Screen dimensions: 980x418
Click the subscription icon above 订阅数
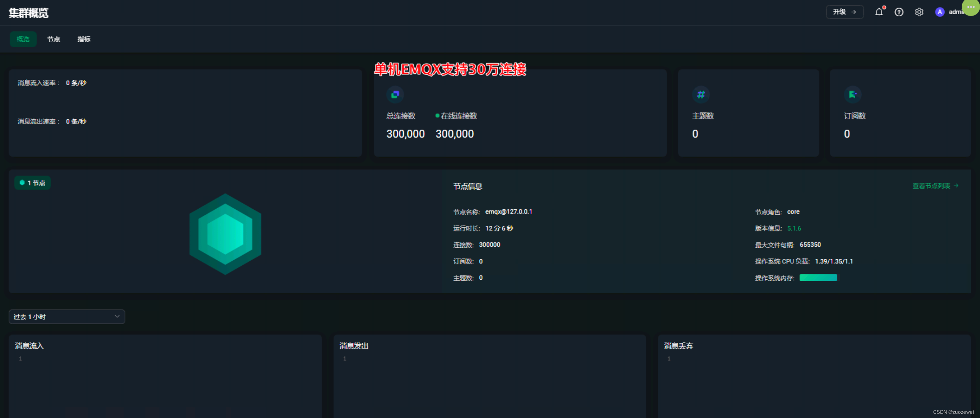point(853,95)
